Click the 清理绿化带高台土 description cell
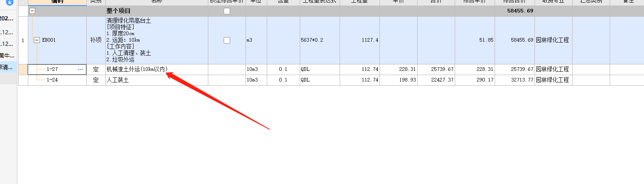Viewport: 644px width, 184px height. [x=157, y=40]
